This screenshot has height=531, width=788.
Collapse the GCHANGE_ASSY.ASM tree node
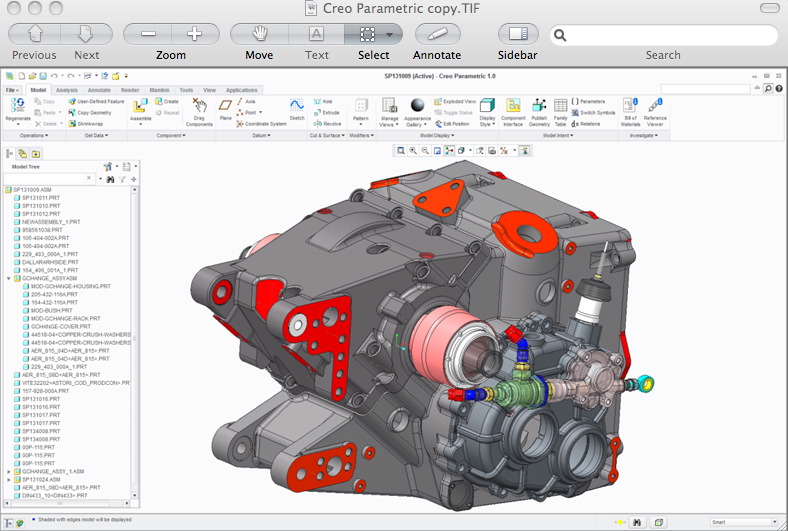tap(9, 278)
